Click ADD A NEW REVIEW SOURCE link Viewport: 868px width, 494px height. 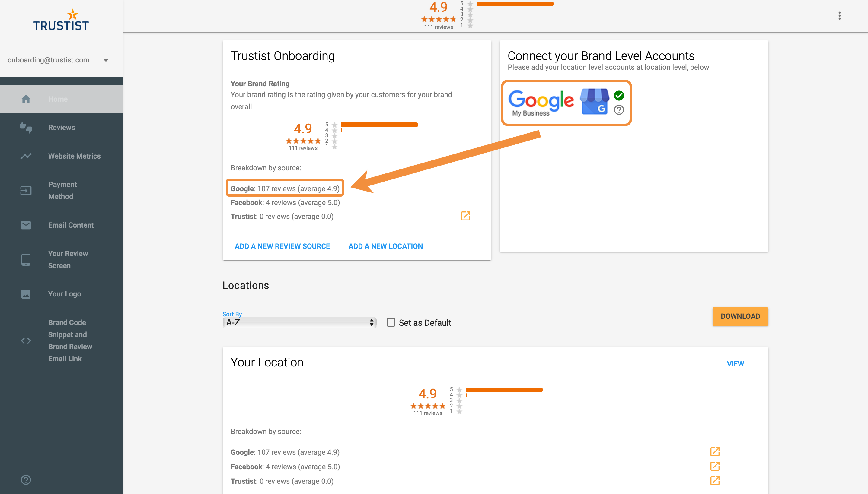[x=282, y=246]
